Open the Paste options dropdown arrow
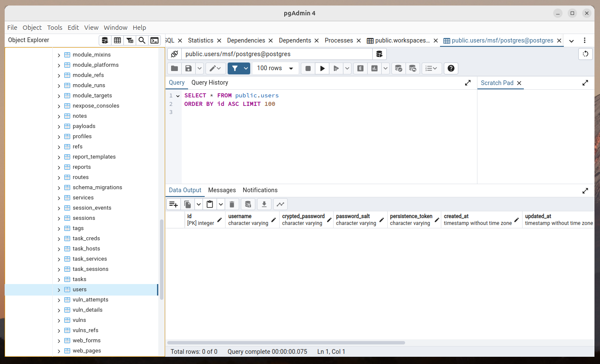Screen dimensions: 600x364 click(x=221, y=205)
